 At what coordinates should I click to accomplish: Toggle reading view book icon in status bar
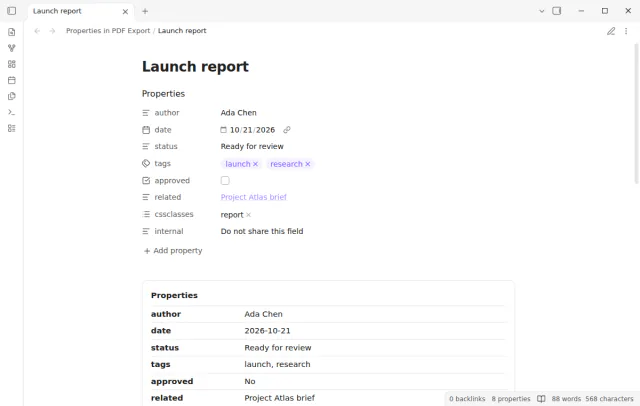(x=541, y=399)
